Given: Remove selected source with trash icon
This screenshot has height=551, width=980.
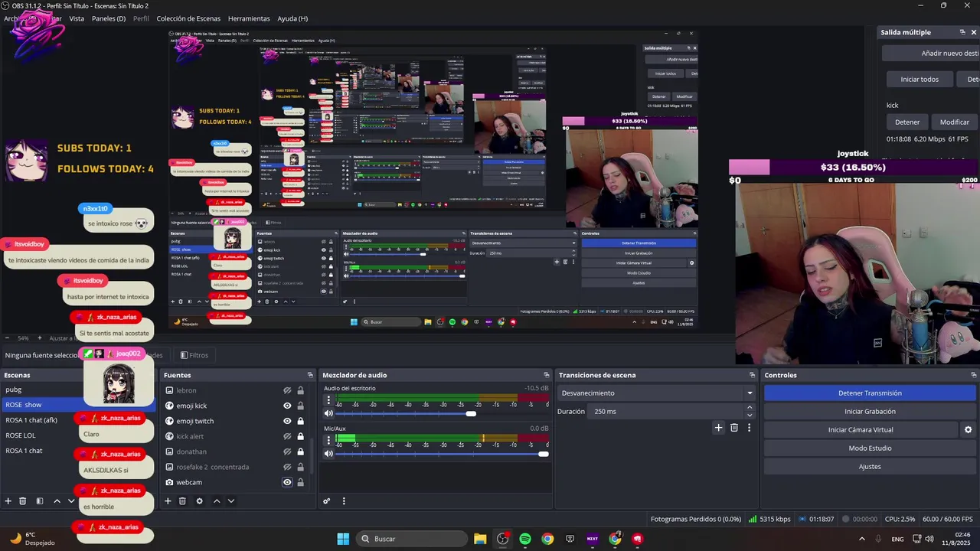Looking at the screenshot, I should (182, 501).
